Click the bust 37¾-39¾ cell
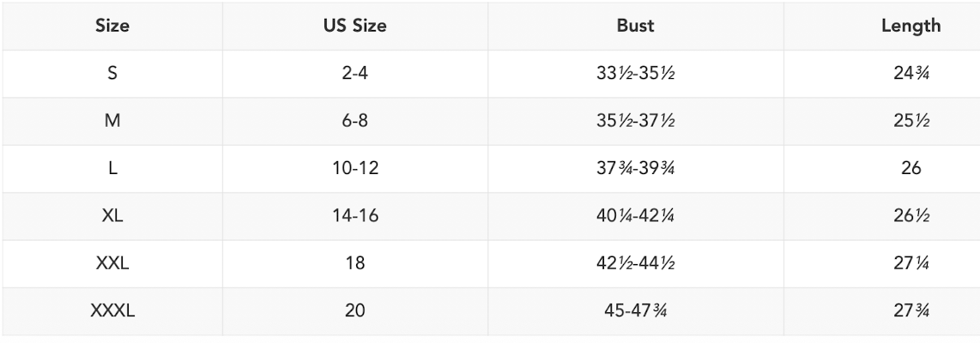The image size is (980, 343). (635, 169)
